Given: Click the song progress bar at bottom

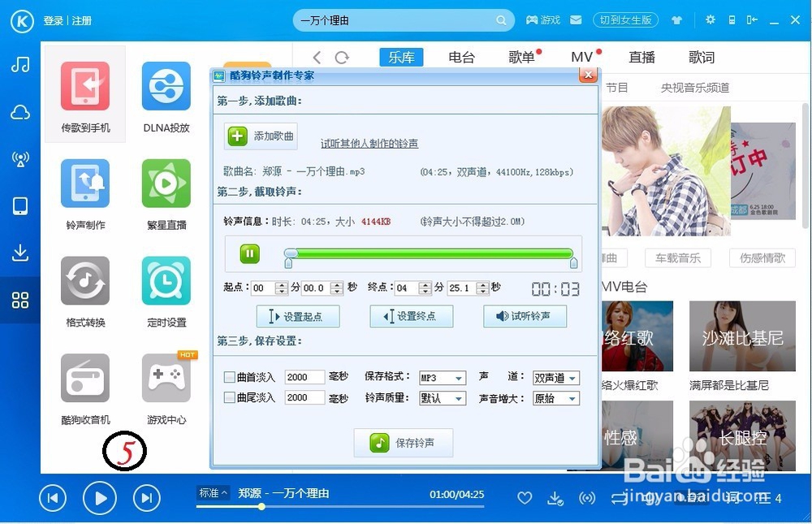Looking at the screenshot, I should tap(339, 507).
